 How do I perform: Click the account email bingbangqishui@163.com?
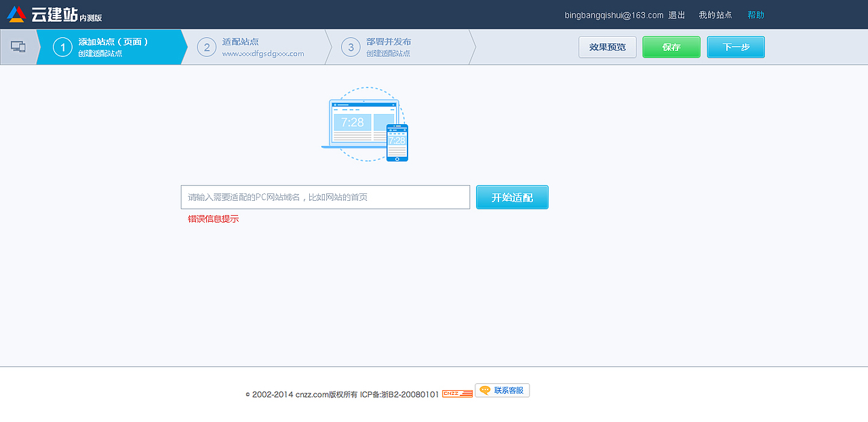coord(614,15)
